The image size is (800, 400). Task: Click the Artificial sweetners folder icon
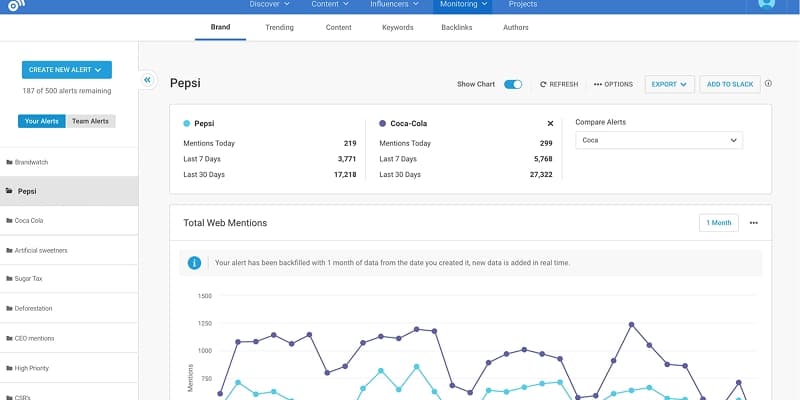point(9,251)
